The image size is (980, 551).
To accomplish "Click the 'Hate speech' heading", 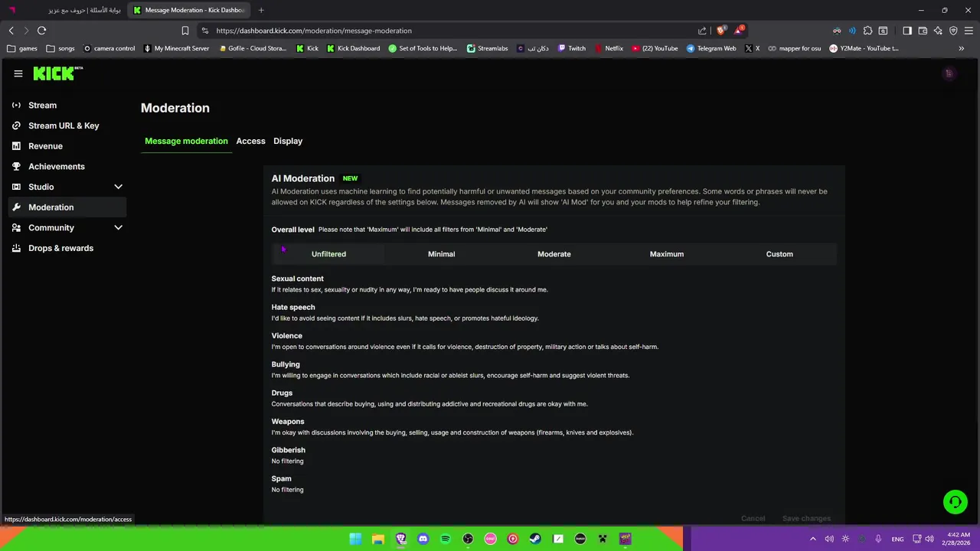I will coord(293,307).
